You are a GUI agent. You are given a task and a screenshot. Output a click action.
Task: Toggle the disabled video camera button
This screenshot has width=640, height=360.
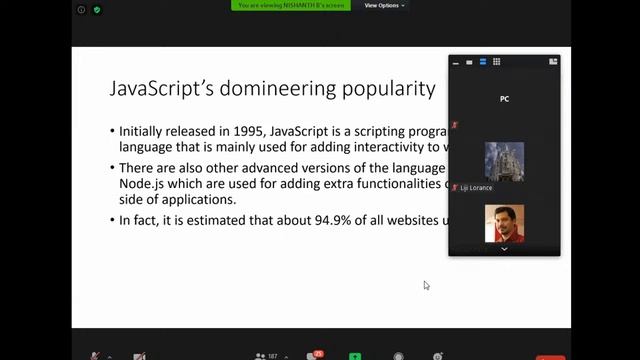tap(139, 356)
